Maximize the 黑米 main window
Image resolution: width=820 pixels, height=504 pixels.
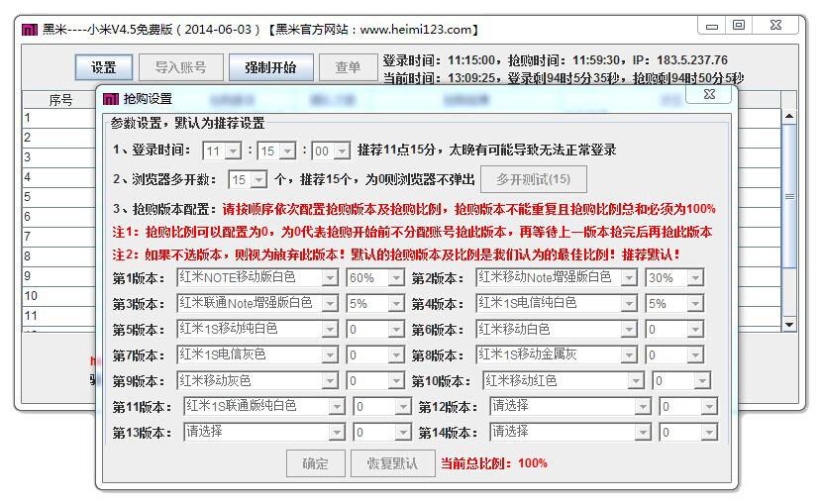tap(739, 26)
